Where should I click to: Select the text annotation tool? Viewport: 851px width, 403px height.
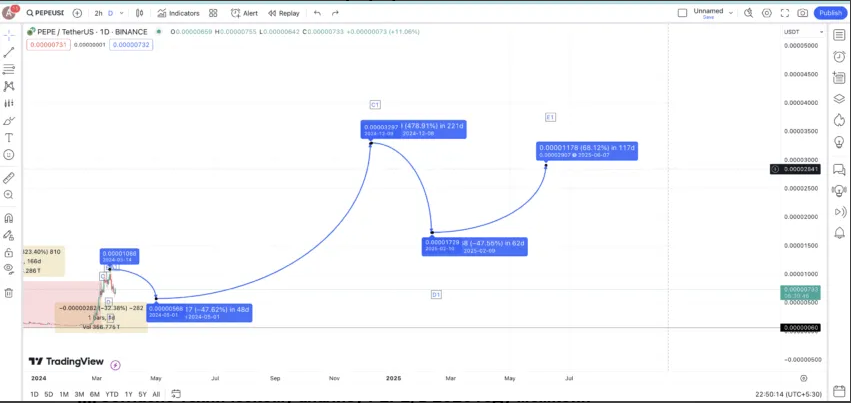click(9, 138)
